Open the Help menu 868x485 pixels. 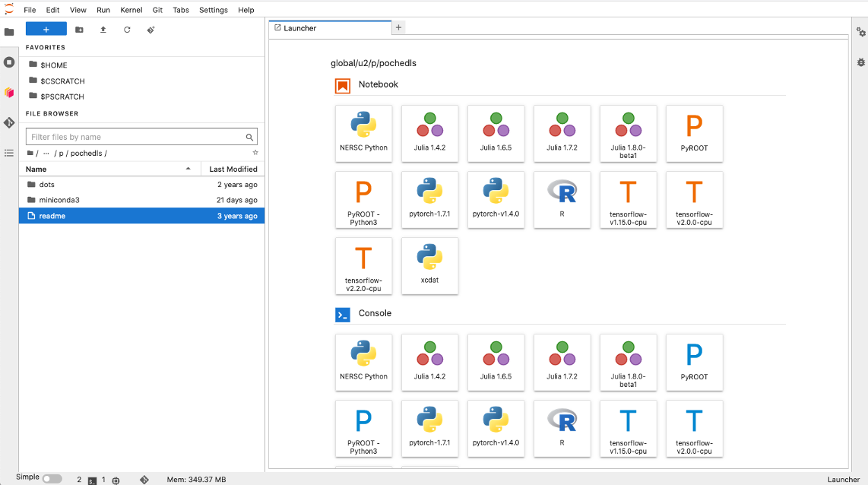[x=246, y=10]
